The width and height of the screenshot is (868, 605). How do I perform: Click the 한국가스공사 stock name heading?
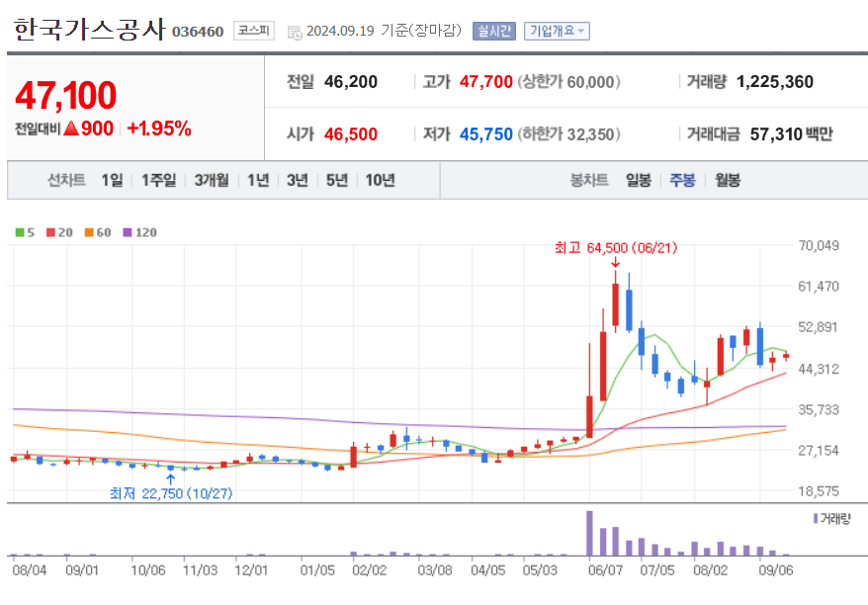pos(89,30)
